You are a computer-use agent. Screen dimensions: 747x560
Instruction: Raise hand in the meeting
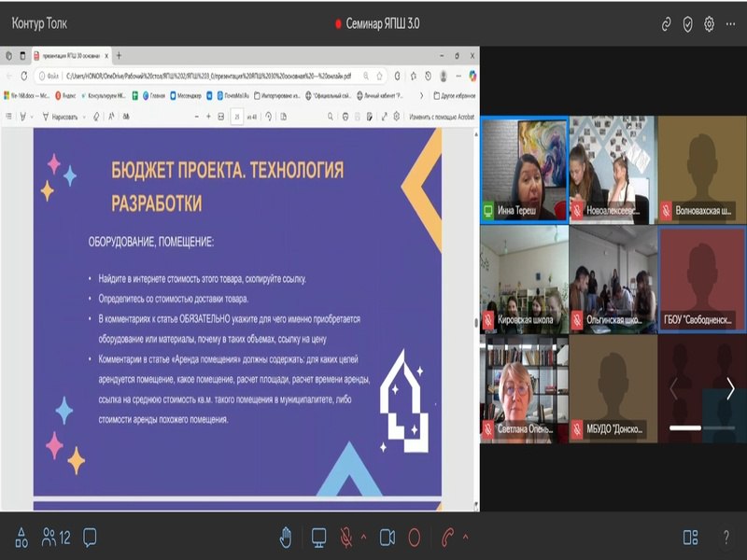tap(286, 538)
